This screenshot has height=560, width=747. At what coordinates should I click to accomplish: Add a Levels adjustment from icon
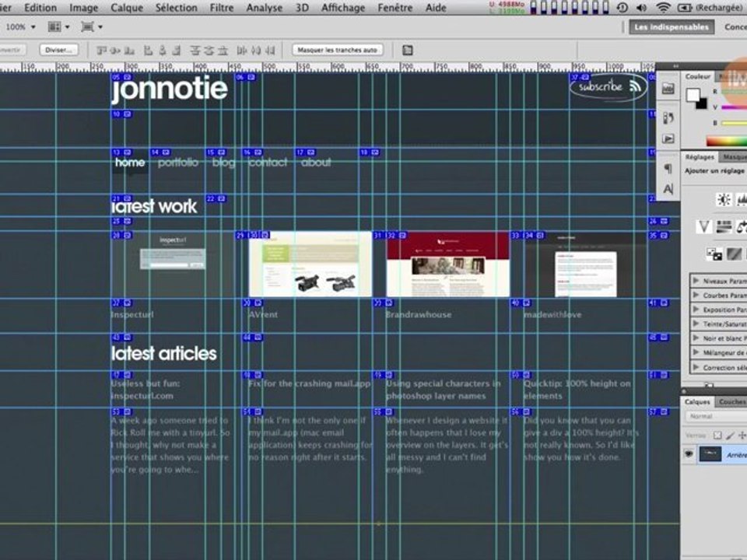[742, 200]
